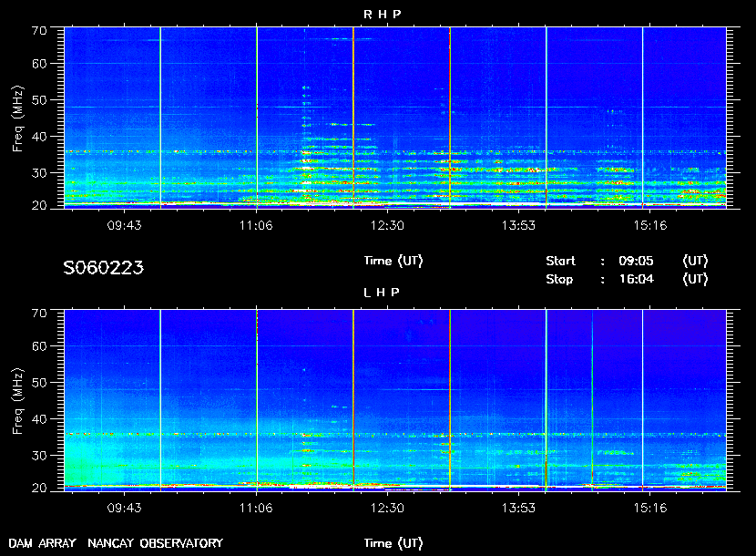Click the Time (UT) label under RHP plot
The width and height of the screenshot is (756, 556).
[393, 261]
